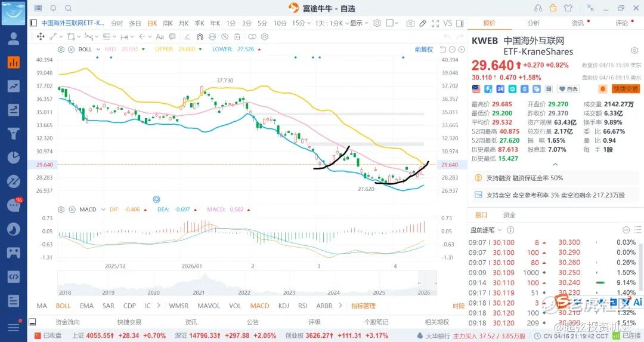Open the funnel screener sidebar icon

coord(14,134)
